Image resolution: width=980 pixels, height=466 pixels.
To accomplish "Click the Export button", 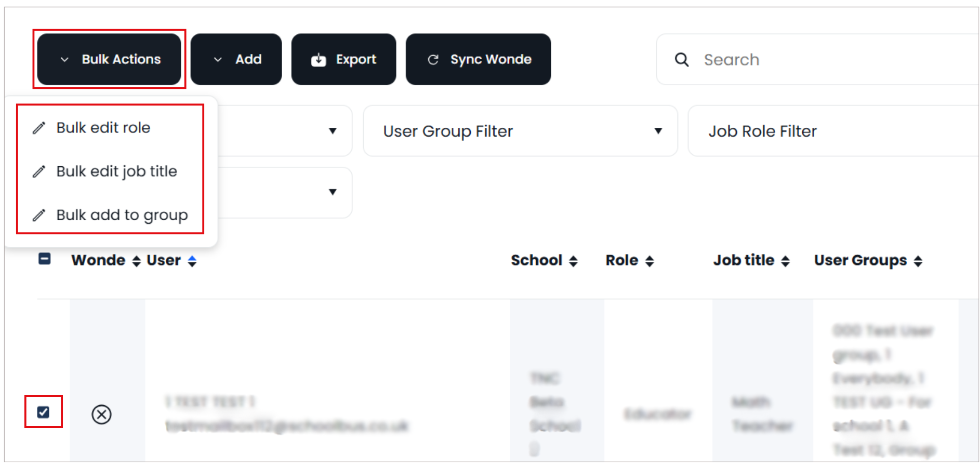I will click(x=343, y=59).
